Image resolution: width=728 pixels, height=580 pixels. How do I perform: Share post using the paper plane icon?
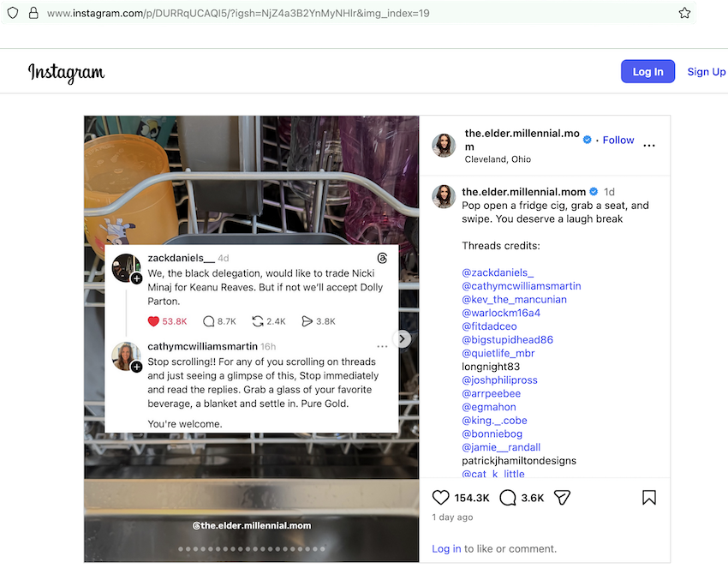click(x=562, y=498)
